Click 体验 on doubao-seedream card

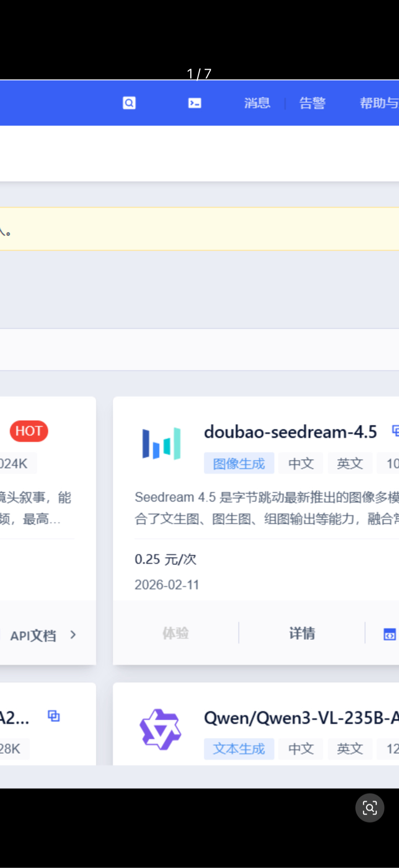tap(176, 633)
